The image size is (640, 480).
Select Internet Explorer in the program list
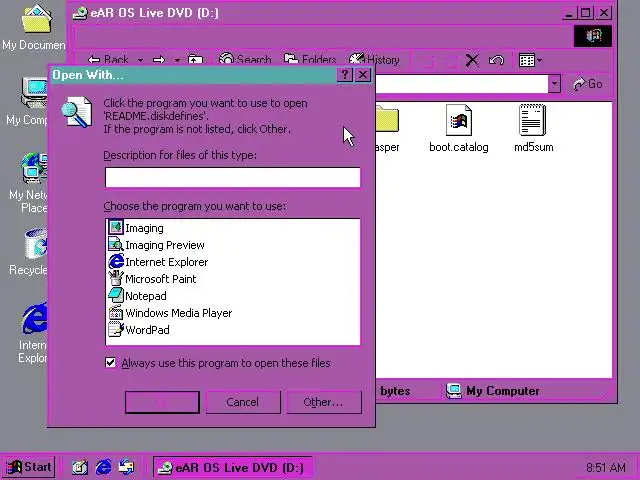(x=158, y=262)
